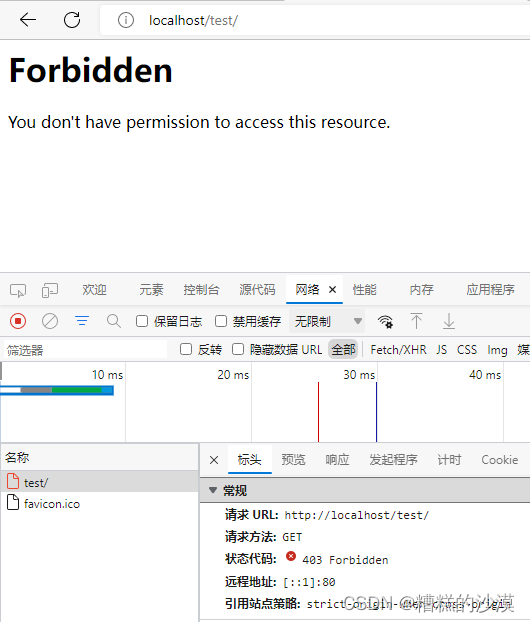Switch to the 发起程序 details tab
The height and width of the screenshot is (622, 530).
coord(393,460)
